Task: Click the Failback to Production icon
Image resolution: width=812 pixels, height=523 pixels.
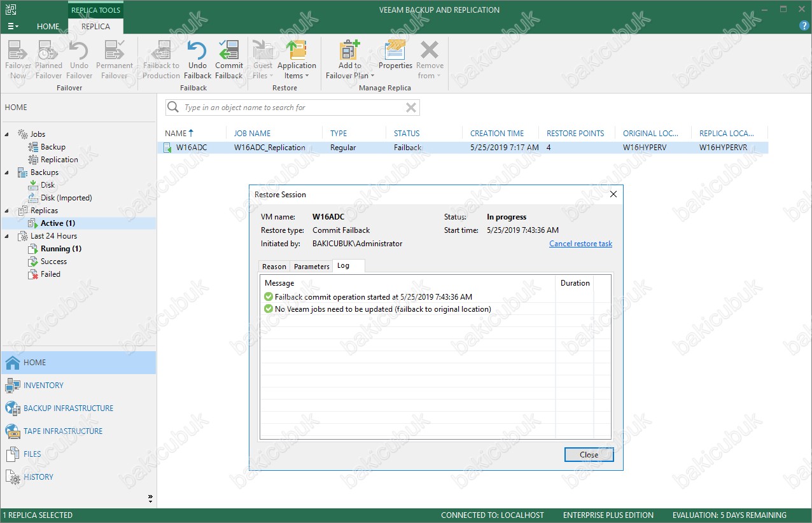Action: (162, 60)
